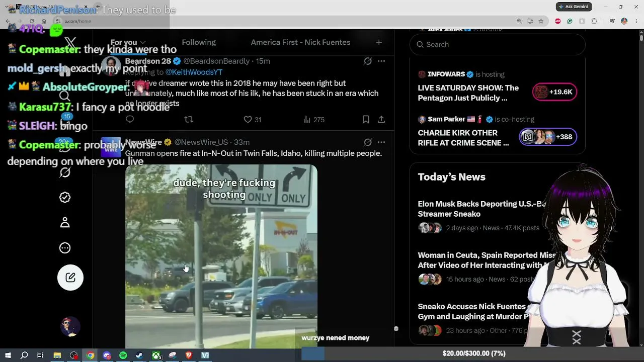The image size is (644, 362).
Task: Open more options for NewsWire post
Action: [x=381, y=142]
